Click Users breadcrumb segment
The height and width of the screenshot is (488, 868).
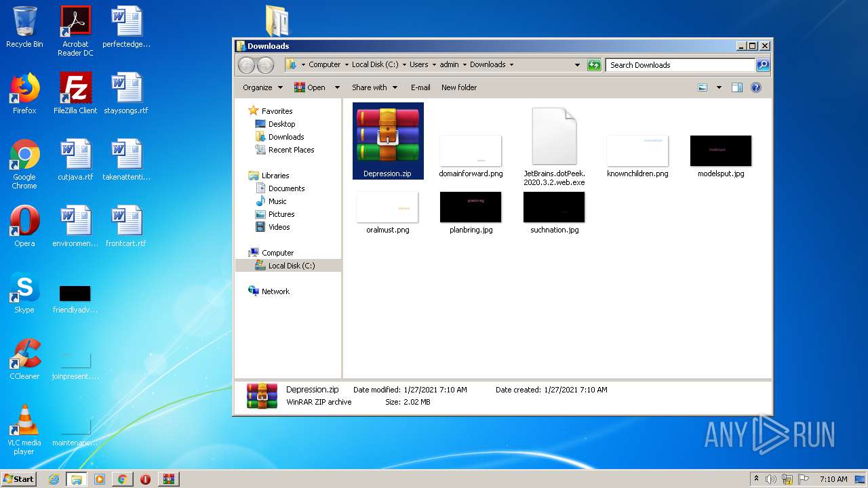tap(418, 65)
